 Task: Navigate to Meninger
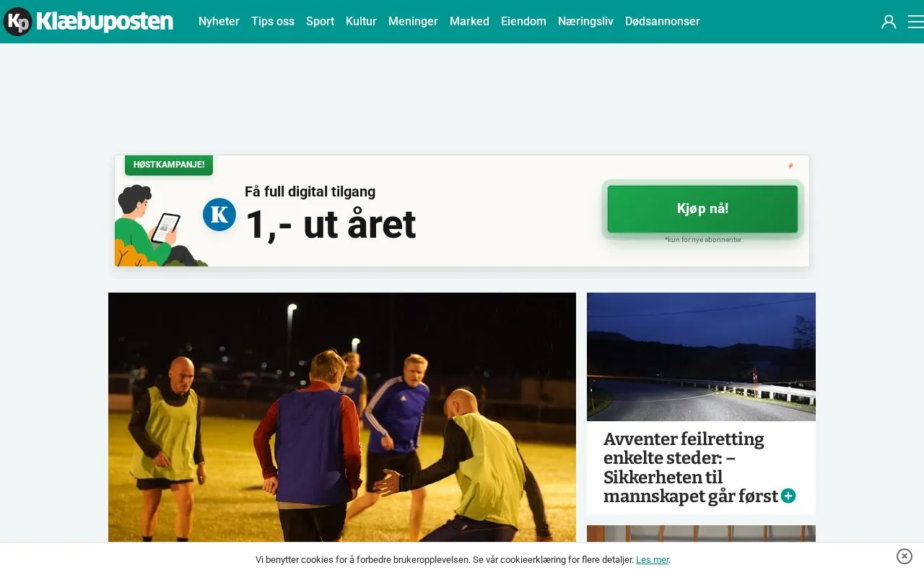(x=413, y=22)
